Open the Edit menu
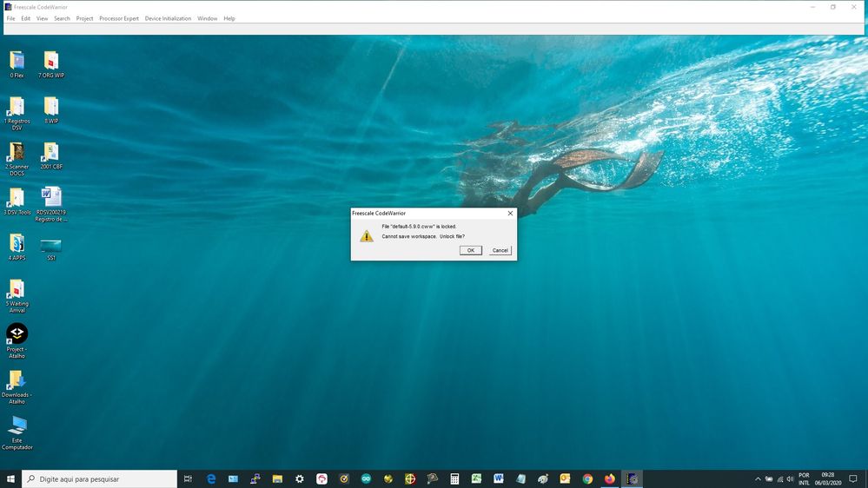This screenshot has height=488, width=868. point(26,18)
